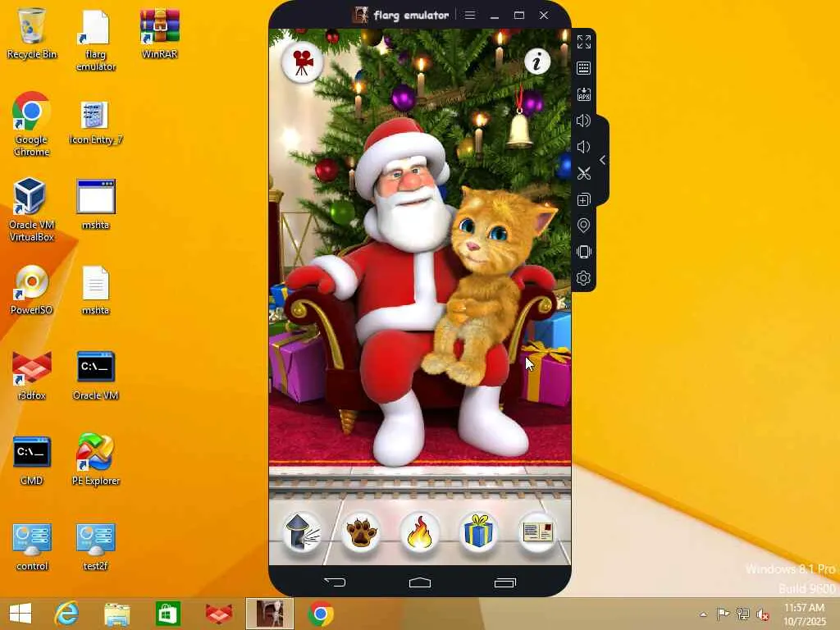This screenshot has width=840, height=630.
Task: Tap the paw print button
Action: tap(361, 532)
